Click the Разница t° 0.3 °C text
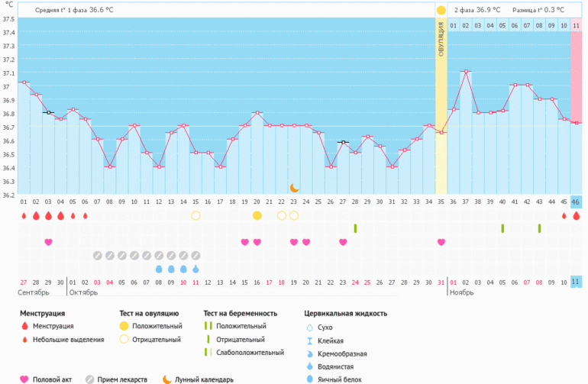588x384 pixels. coord(538,10)
